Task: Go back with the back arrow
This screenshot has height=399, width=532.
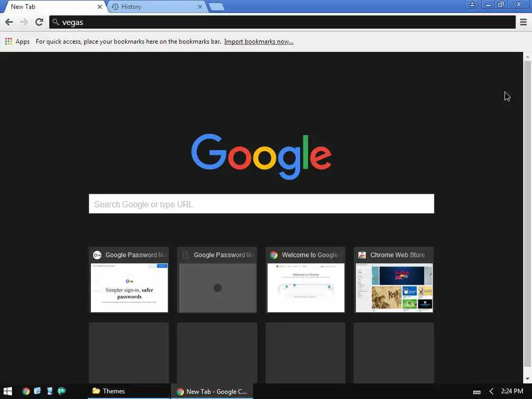Action: pos(9,22)
